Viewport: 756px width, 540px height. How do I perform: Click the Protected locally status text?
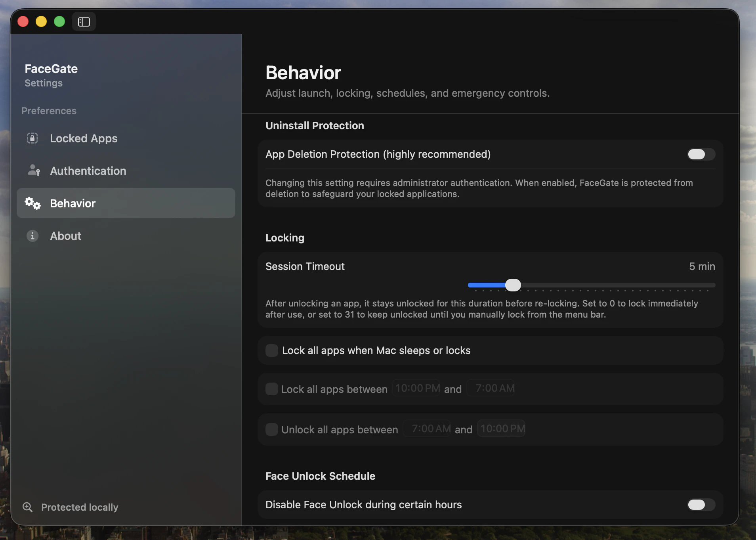[x=80, y=507]
